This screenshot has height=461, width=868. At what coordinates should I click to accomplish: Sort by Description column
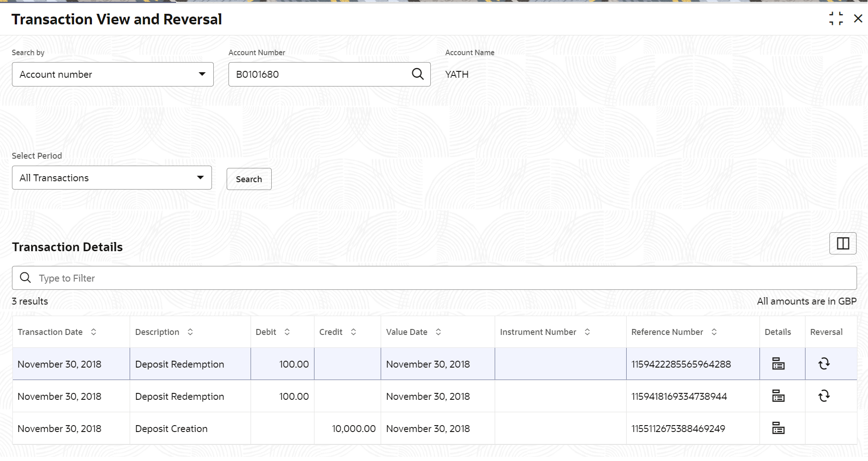190,332
